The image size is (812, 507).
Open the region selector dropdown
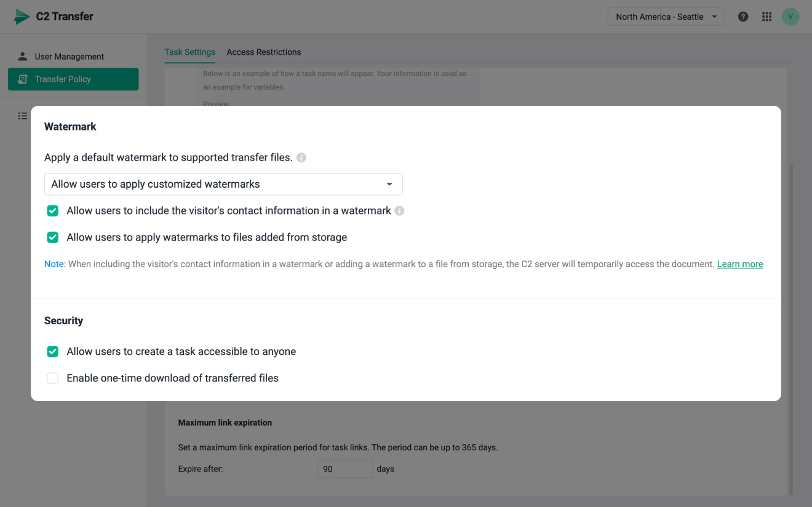coord(666,17)
